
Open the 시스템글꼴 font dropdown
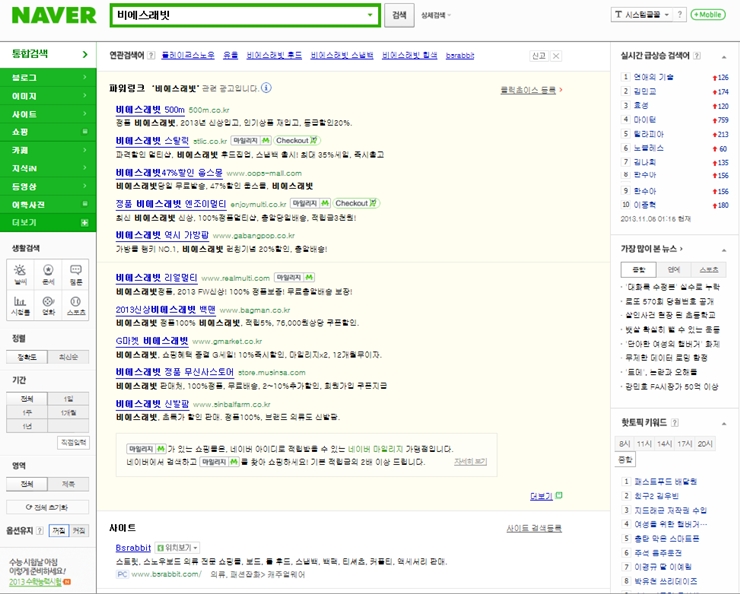click(x=642, y=15)
